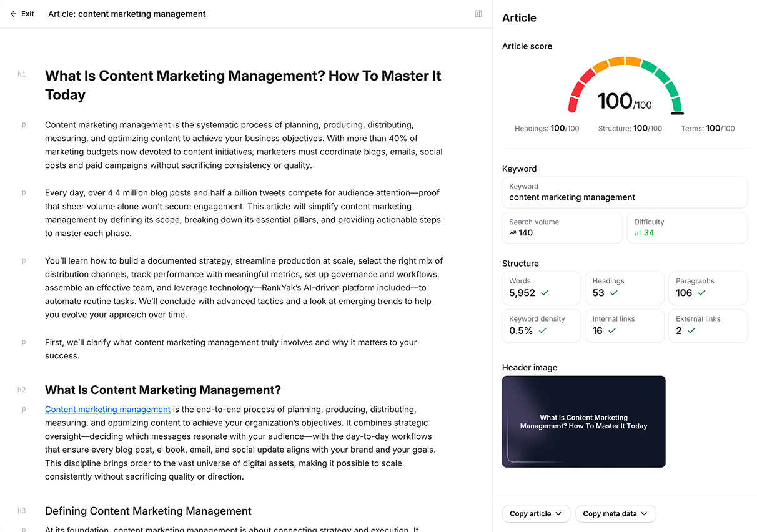Open the Copy article dropdown

[x=536, y=514]
